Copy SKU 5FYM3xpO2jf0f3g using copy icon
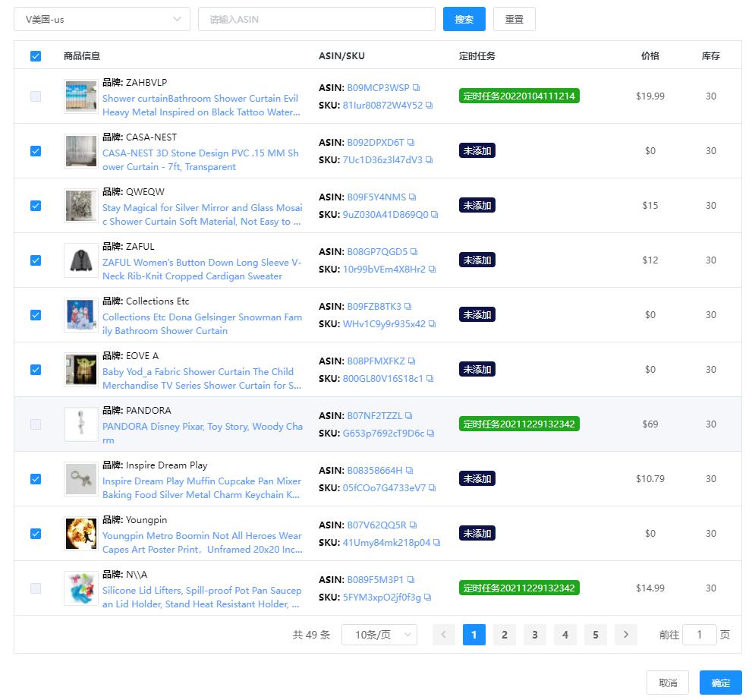The width and height of the screenshot is (752, 700). pos(428,598)
